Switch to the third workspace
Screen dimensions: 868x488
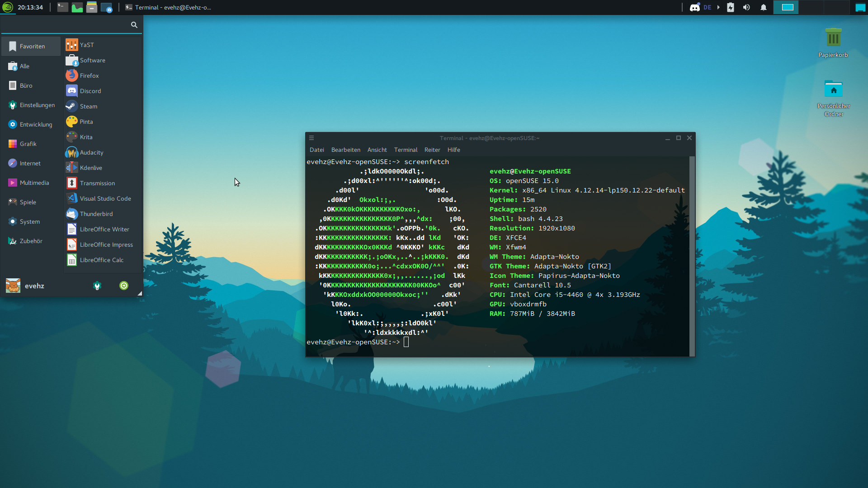coord(837,7)
